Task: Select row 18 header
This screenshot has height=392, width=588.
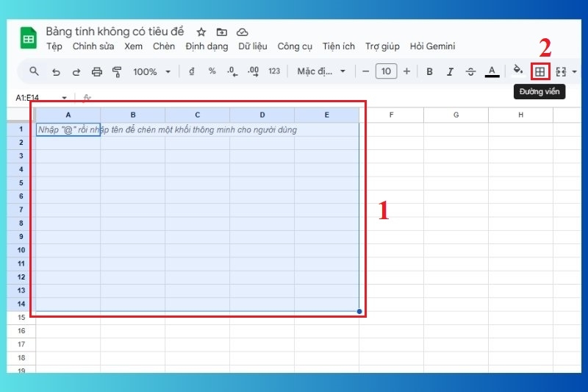Action: point(21,358)
